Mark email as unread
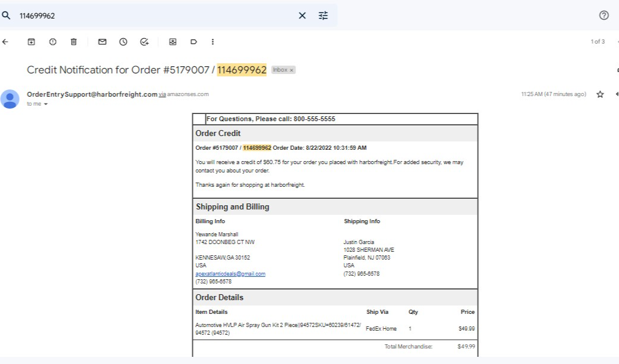The width and height of the screenshot is (619, 364). [x=102, y=41]
